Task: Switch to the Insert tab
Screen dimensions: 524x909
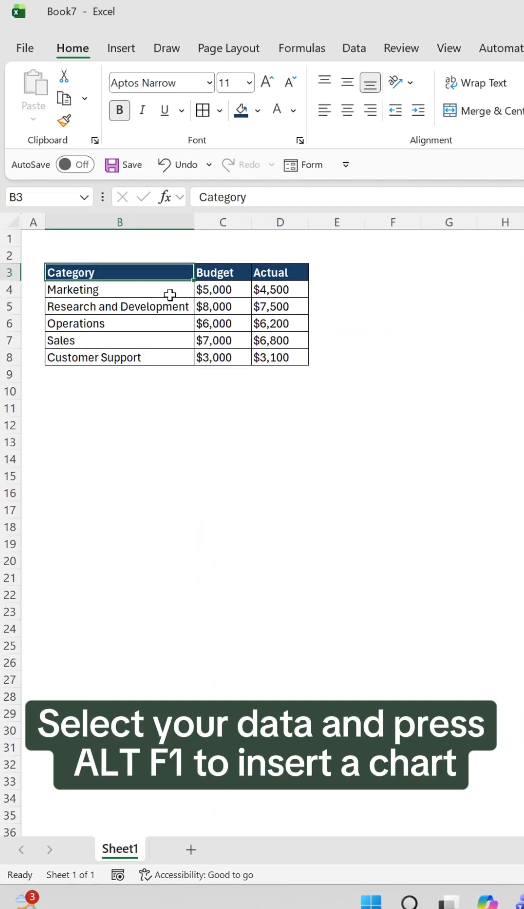Action: 121,48
